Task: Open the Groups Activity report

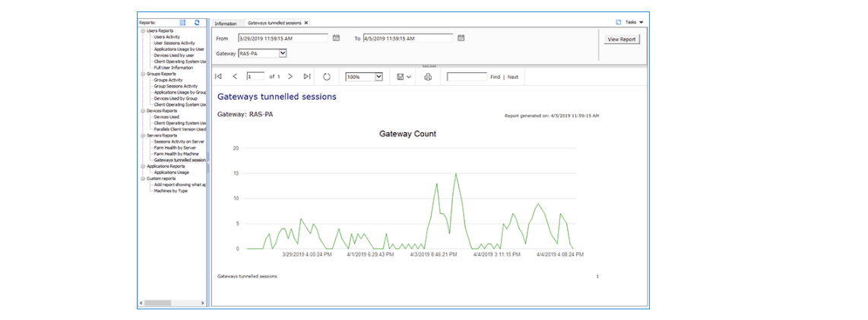Action: 168,80
